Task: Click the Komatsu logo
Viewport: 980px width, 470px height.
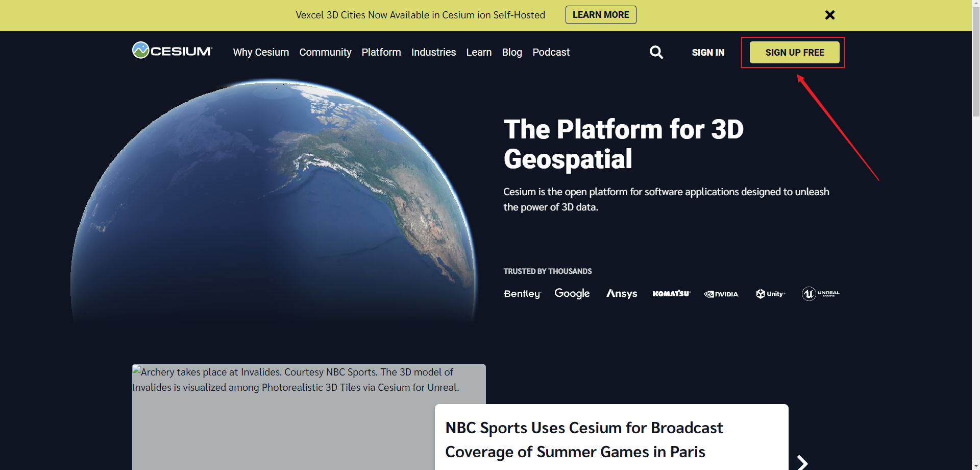Action: (671, 294)
